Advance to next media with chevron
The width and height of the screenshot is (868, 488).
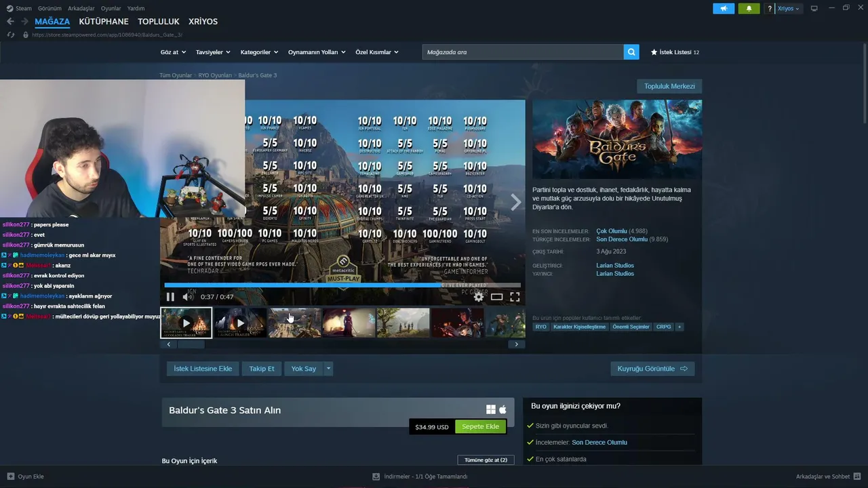[x=516, y=202]
